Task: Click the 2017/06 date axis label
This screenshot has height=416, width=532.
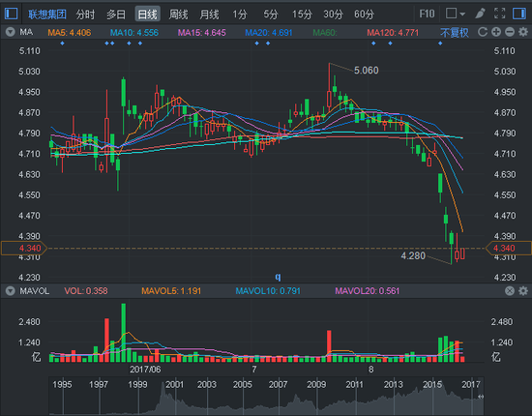Action: tap(145, 370)
